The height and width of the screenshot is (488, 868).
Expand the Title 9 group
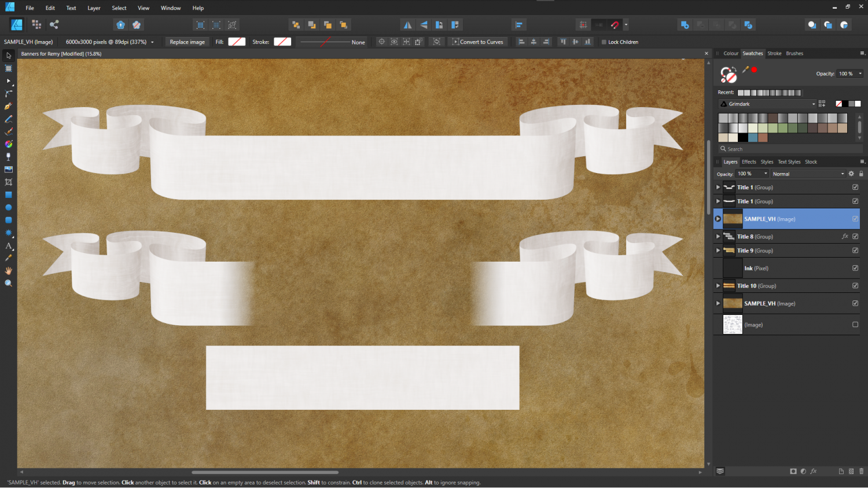718,250
